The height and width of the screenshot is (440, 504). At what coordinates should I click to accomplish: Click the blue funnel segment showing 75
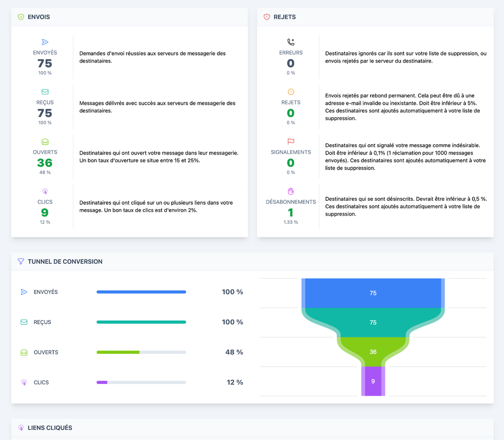click(x=373, y=293)
